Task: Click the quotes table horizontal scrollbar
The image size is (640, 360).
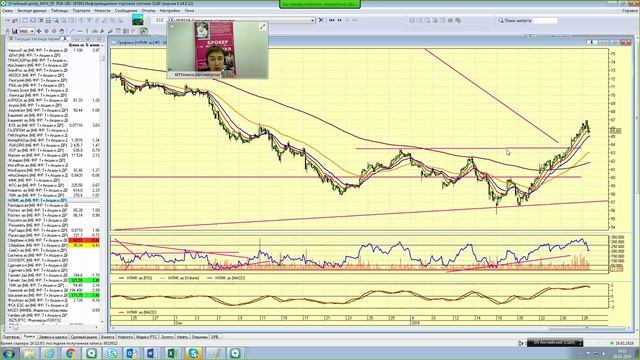Action: [54, 327]
